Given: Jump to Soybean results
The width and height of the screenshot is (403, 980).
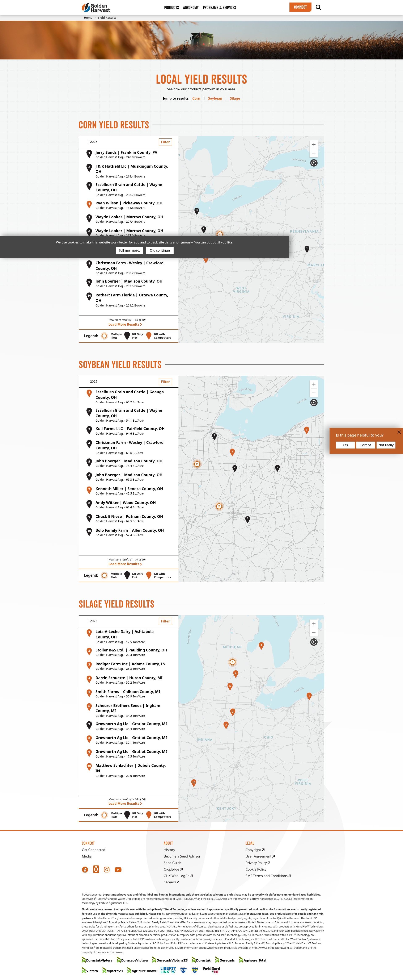Looking at the screenshot, I should click(x=215, y=99).
